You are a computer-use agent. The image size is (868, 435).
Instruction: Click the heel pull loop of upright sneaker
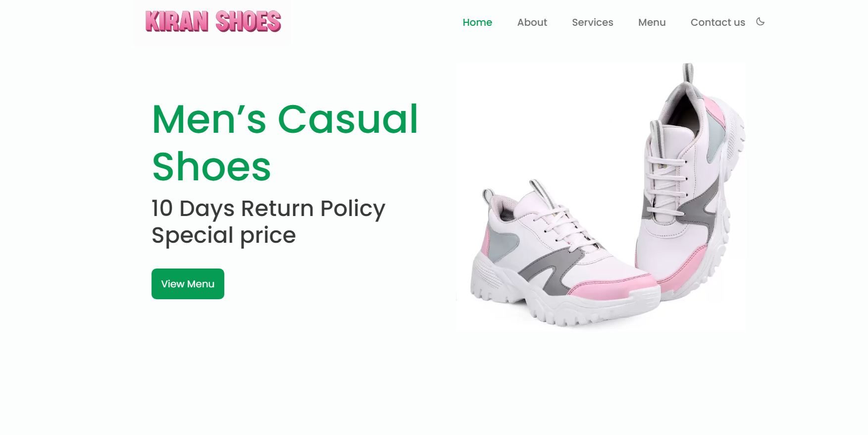(x=688, y=73)
